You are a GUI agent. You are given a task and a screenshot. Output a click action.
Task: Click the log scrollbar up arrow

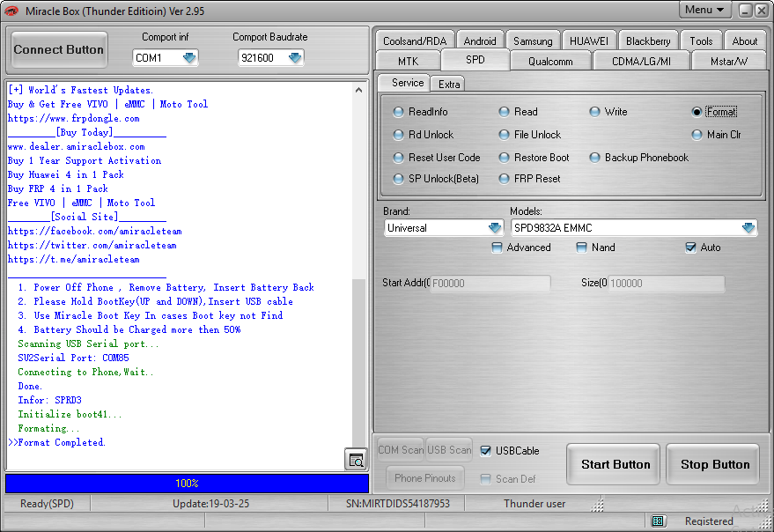click(x=359, y=90)
